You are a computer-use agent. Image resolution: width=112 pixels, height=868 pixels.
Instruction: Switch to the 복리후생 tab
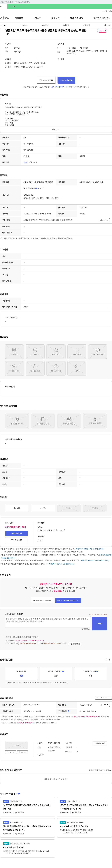[66, 25]
